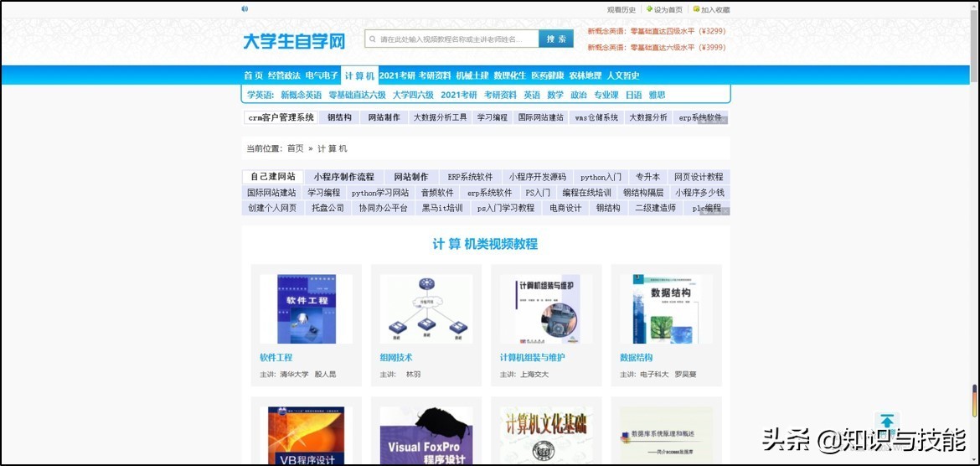Open the 电气电子 nav tab
980x466 pixels.
(x=322, y=75)
